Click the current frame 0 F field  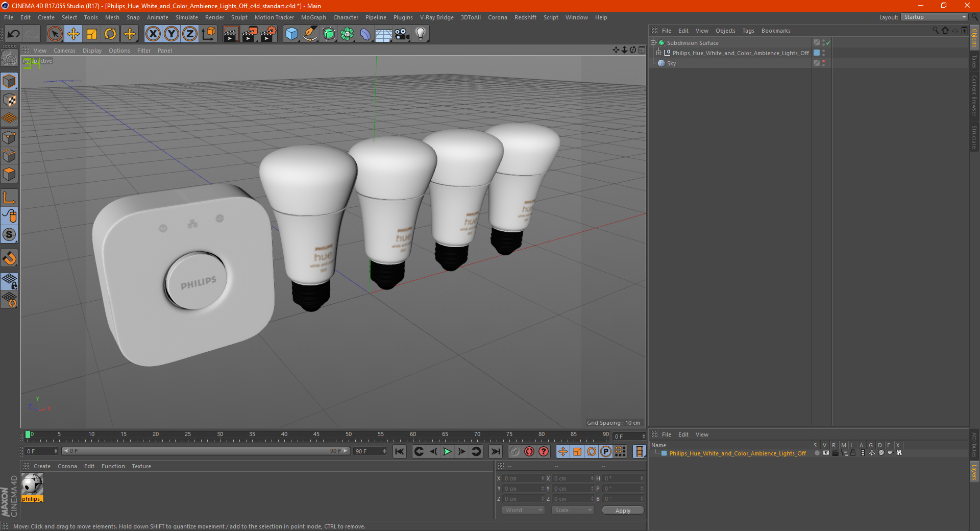(x=41, y=451)
